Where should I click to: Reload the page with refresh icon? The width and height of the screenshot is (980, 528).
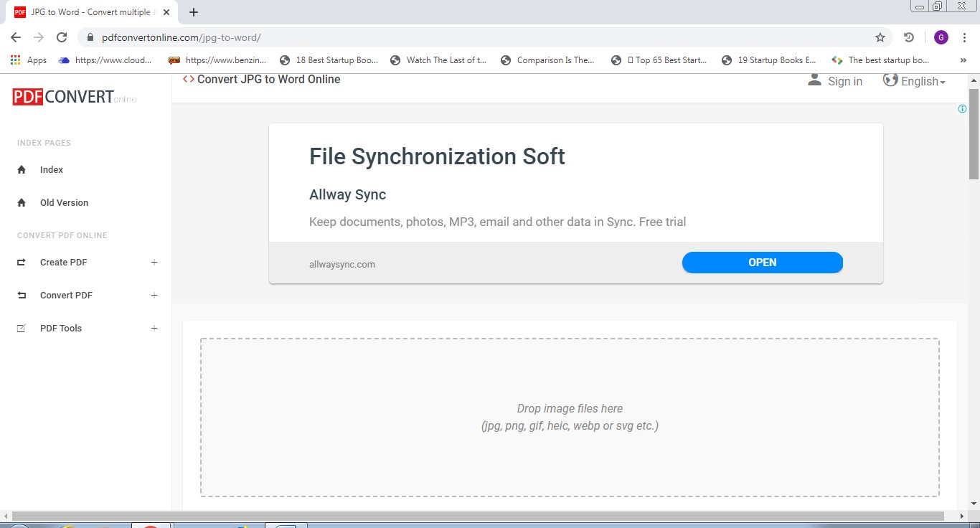tap(62, 37)
